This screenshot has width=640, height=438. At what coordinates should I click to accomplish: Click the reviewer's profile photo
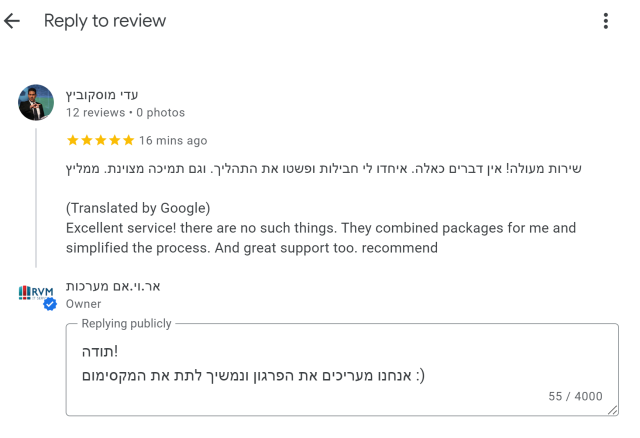36,102
